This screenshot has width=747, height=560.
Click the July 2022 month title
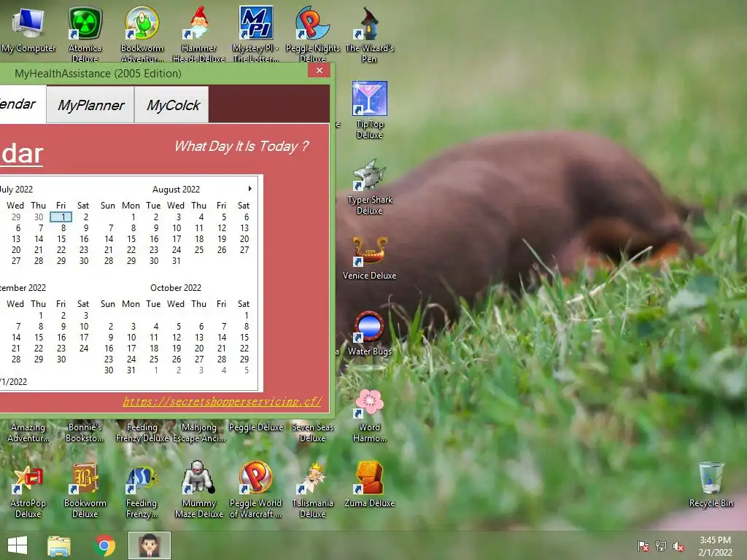pos(16,189)
